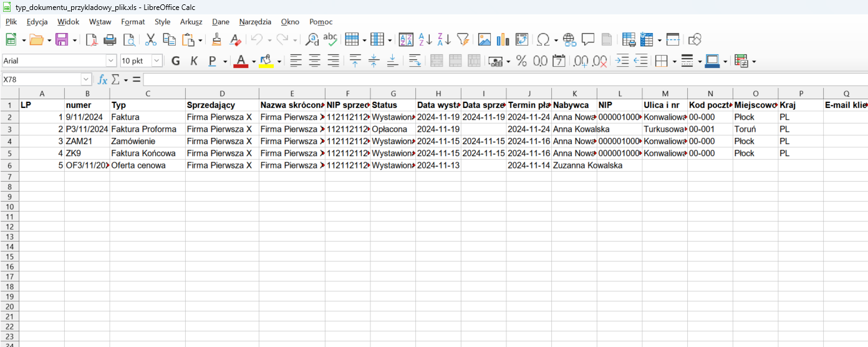Format cell as date

click(559, 61)
